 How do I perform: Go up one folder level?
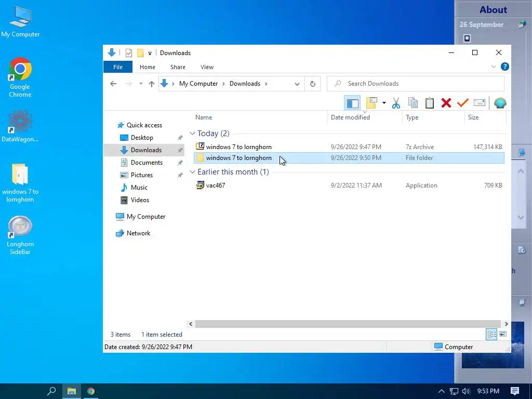click(x=152, y=84)
